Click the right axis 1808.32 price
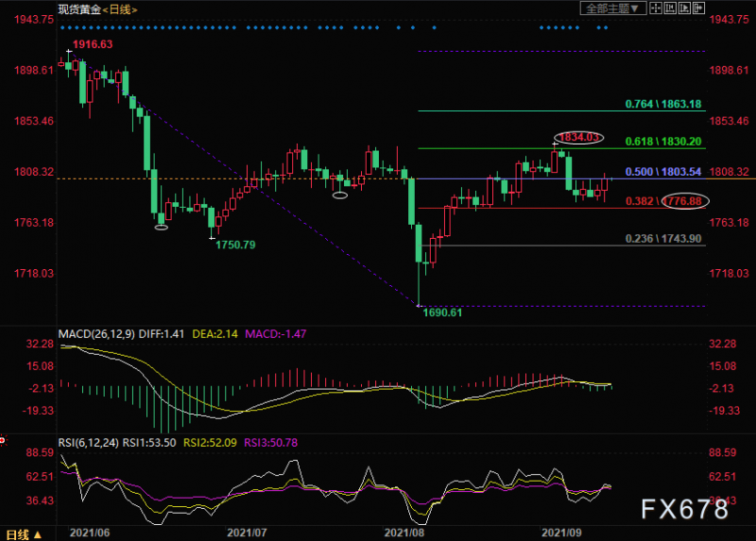The image size is (756, 541). pos(729,172)
